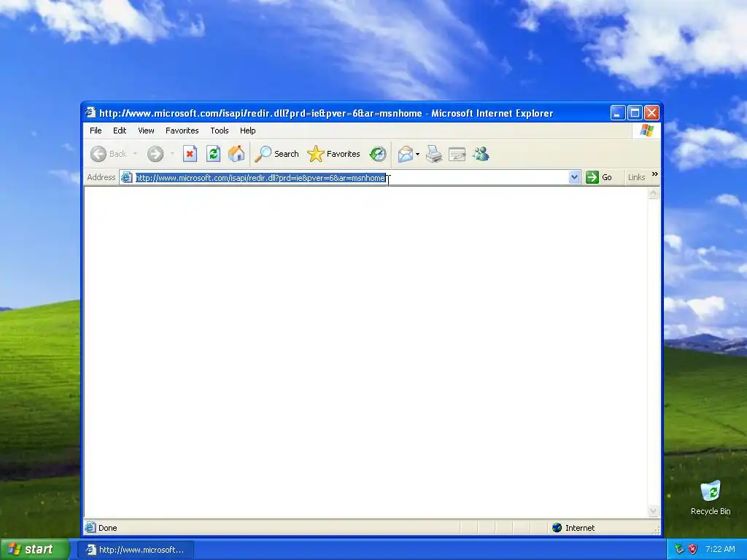
Task: Stop loading with the red X icon
Action: click(x=190, y=154)
